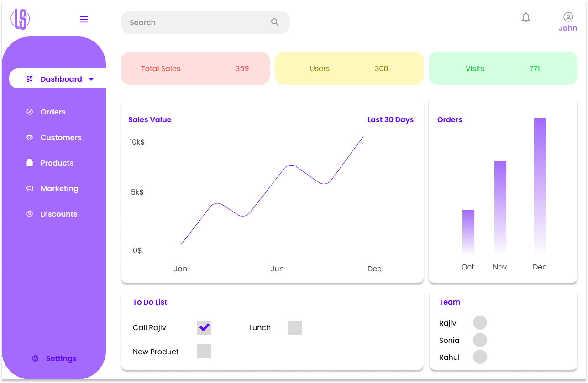588x383 pixels.
Task: Expand the Dashboard dropdown arrow
Action: [x=91, y=79]
